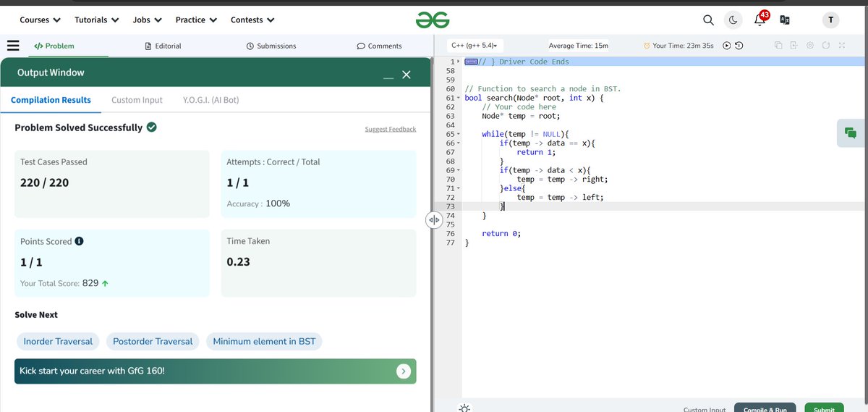Viewport: 868px width, 412px height.
Task: Click the green checkmark success badge
Action: click(152, 127)
